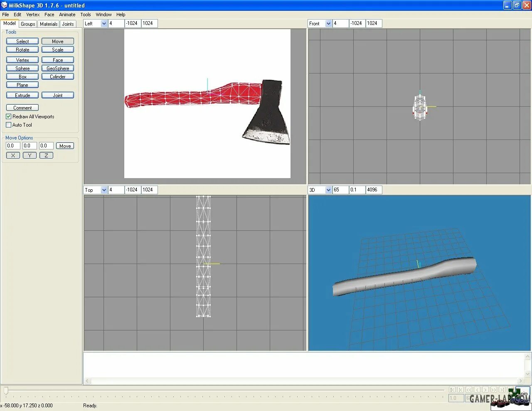Viewport: 532px width, 411px height.
Task: Click the MilkShape 3D title bar icon
Action: point(4,5)
